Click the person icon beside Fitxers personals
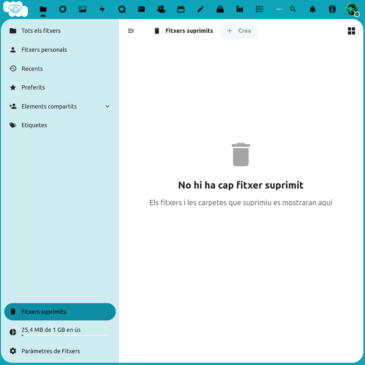 [x=13, y=50]
